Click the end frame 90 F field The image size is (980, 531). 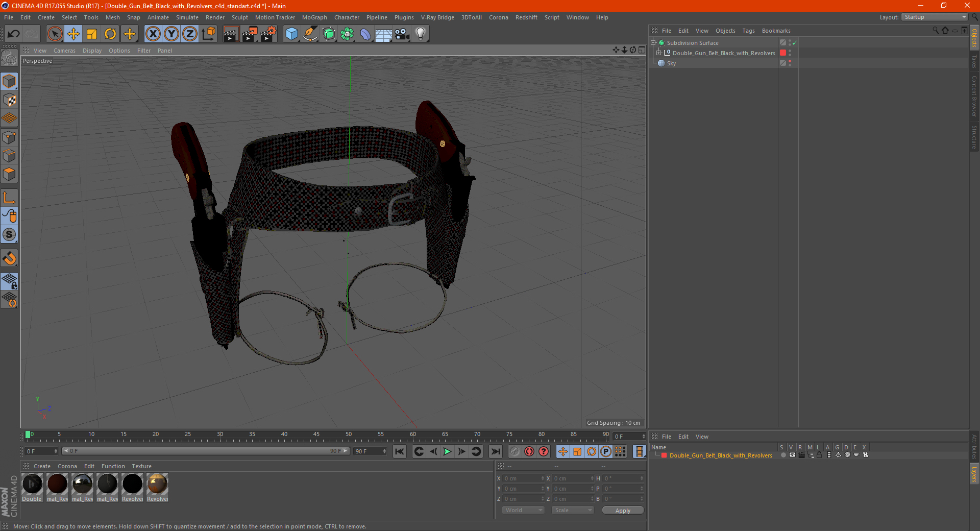(x=371, y=451)
